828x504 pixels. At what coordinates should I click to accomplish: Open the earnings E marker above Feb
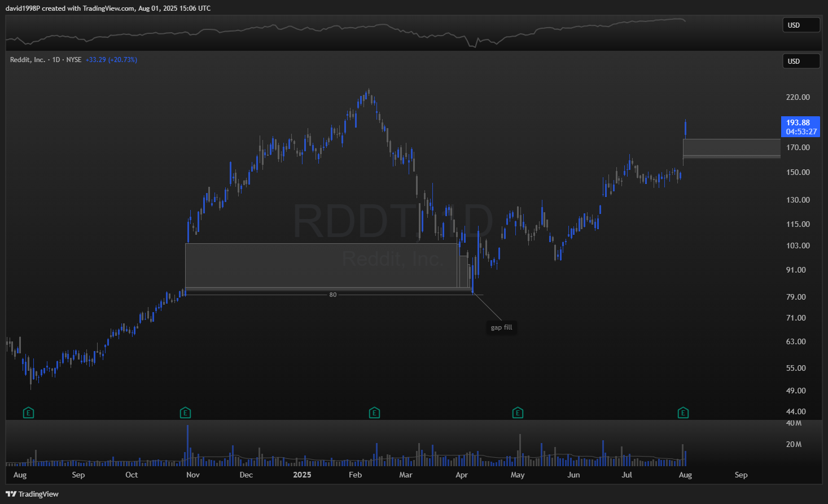pos(374,413)
